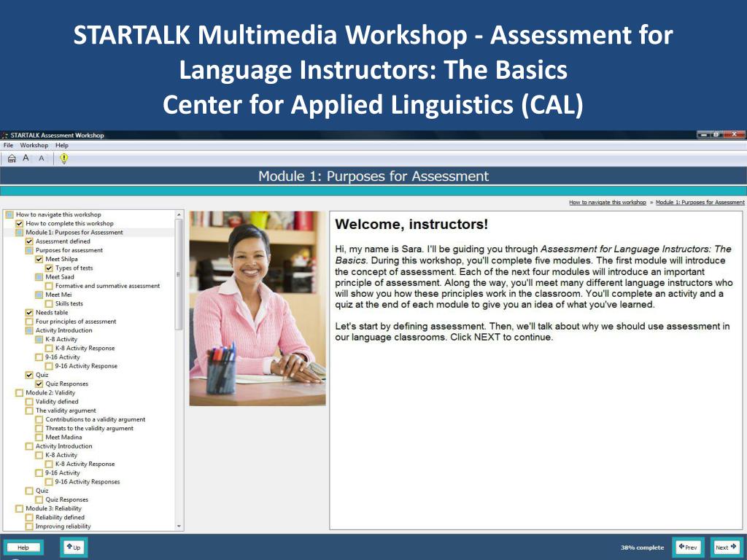747x560 pixels.
Task: Select 'K-8 Activity' under Module 2
Action: [61, 455]
